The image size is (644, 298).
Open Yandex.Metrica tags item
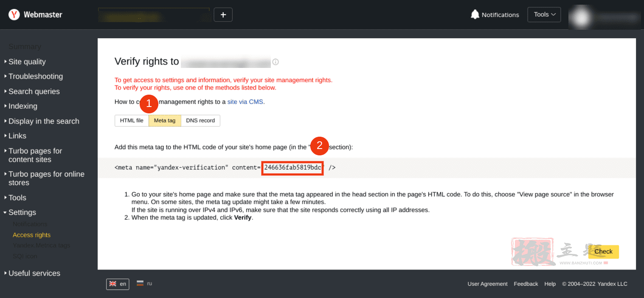click(42, 245)
